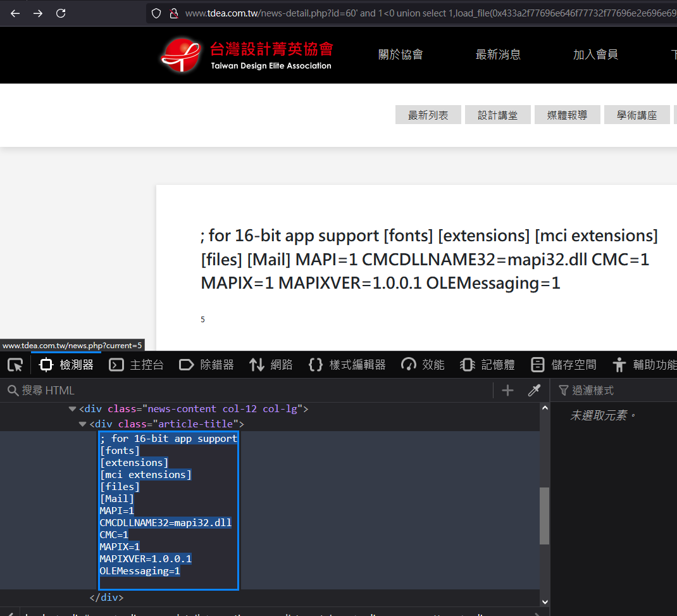677x616 pixels.
Task: Select the 媒體報導 category button
Action: pyautogui.click(x=567, y=115)
